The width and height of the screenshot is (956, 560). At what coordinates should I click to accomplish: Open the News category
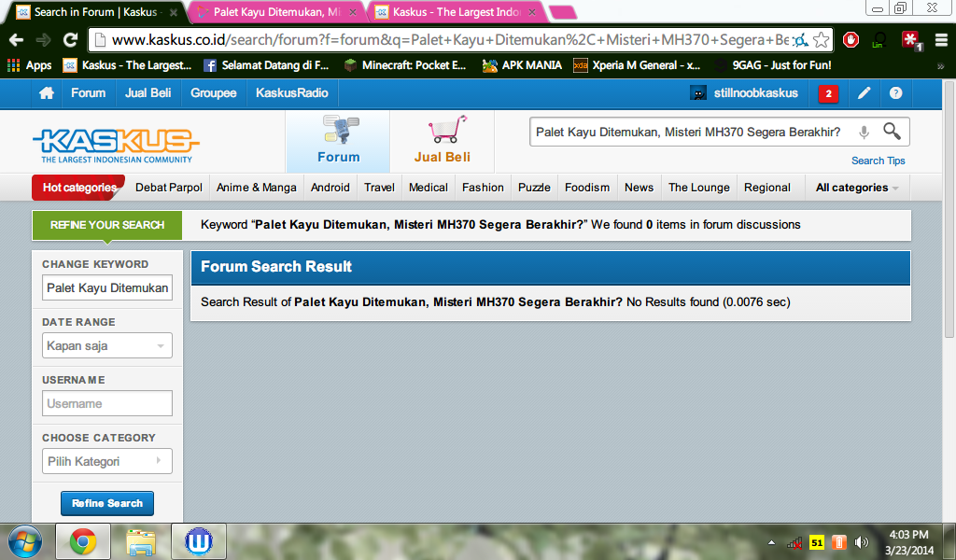[639, 188]
